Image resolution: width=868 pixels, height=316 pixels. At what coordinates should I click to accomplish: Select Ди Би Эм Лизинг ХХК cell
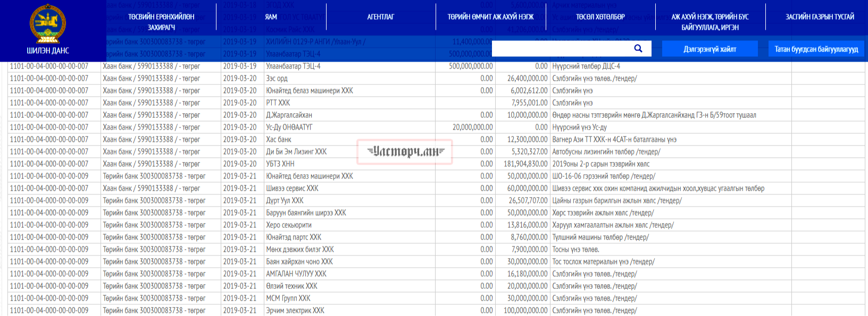click(x=296, y=152)
